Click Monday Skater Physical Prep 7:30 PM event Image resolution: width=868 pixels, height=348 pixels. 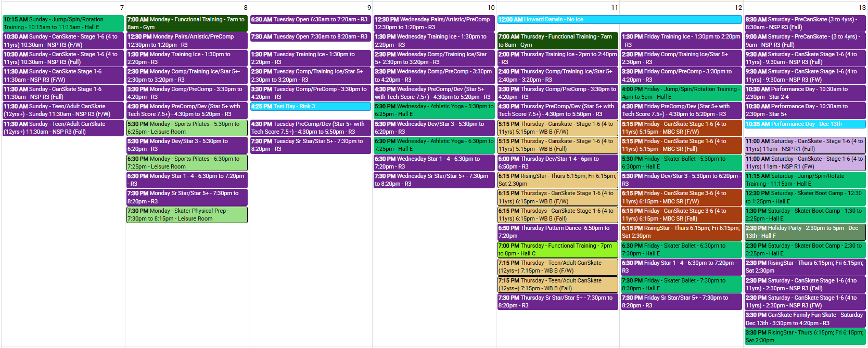[x=187, y=215]
